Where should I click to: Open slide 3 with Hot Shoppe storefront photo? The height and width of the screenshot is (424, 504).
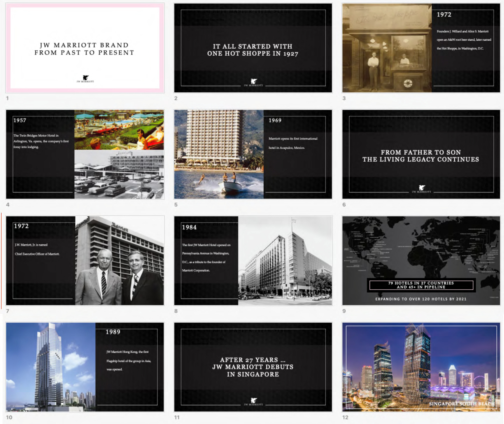(421, 48)
